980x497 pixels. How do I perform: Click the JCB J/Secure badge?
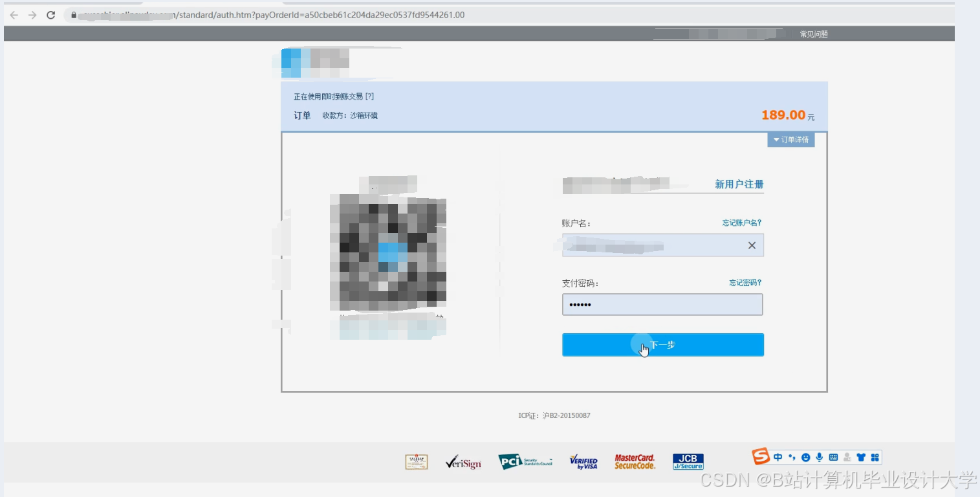tap(688, 461)
